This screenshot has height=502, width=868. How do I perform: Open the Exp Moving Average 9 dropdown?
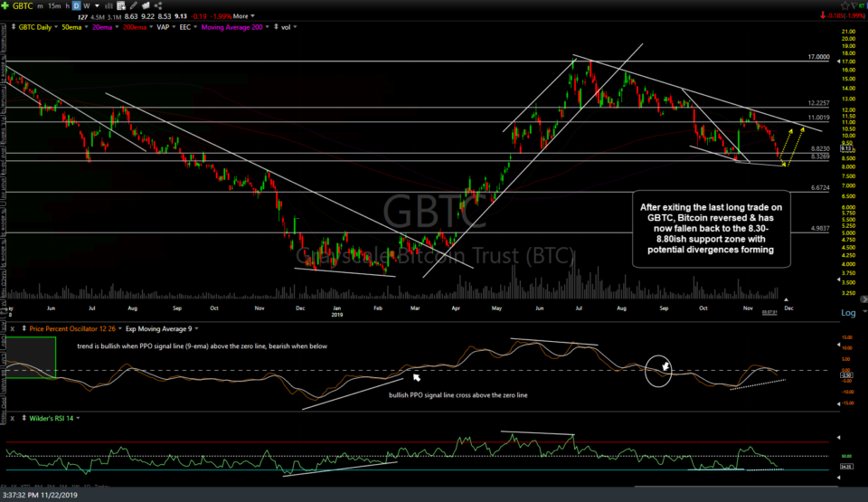click(196, 328)
